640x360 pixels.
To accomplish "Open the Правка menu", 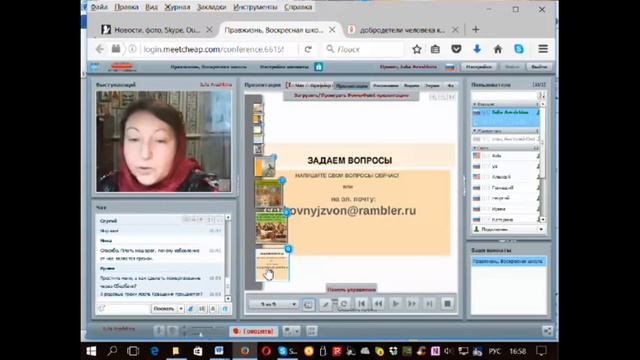I will point(127,7).
